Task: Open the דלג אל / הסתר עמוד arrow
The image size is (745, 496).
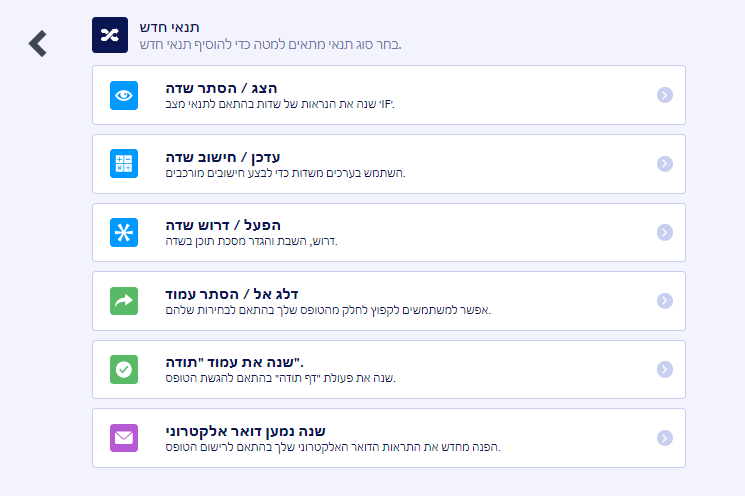Action: [664, 300]
